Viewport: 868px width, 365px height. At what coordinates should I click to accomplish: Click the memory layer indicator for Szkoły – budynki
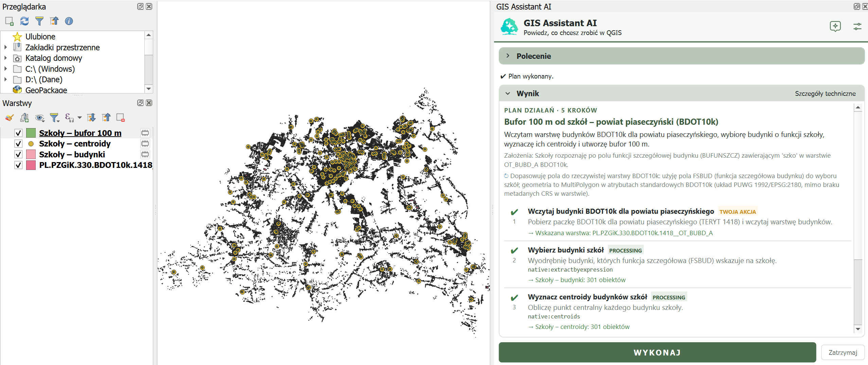pyautogui.click(x=145, y=155)
